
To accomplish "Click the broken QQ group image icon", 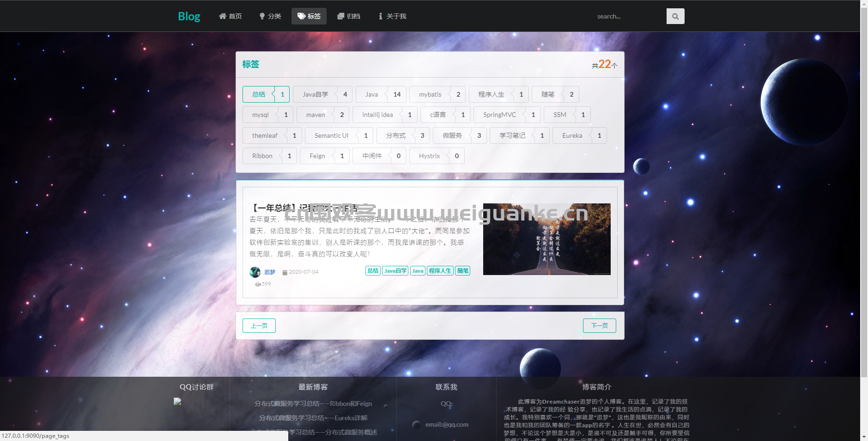I will point(177,401).
